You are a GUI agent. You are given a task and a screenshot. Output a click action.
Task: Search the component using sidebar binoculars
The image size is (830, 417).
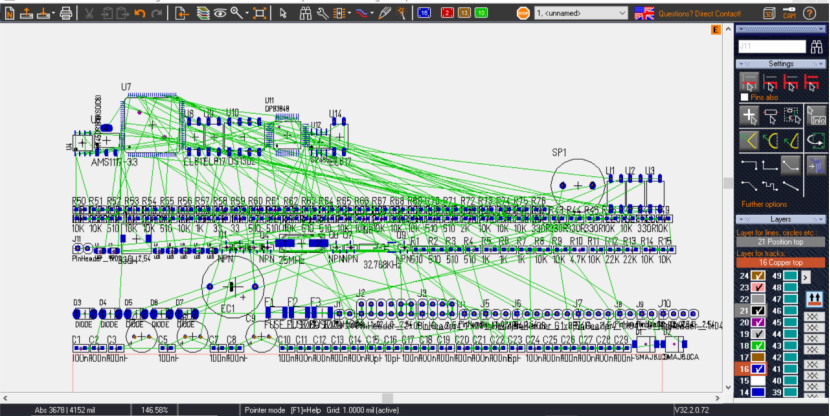816,47
